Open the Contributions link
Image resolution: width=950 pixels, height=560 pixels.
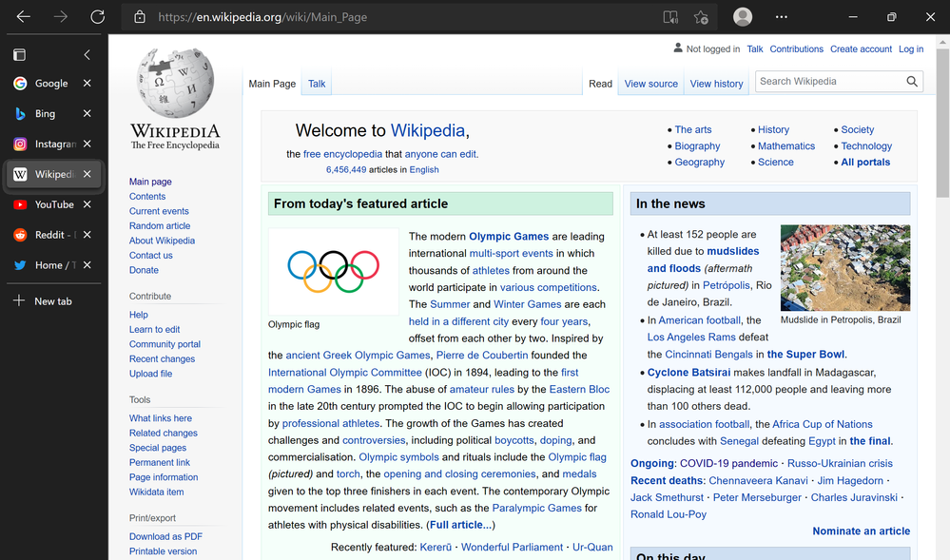[x=796, y=49]
